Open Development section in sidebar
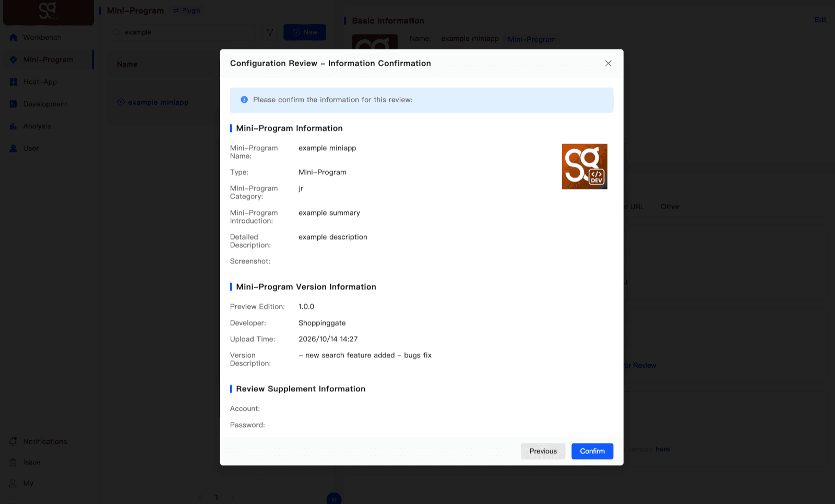The width and height of the screenshot is (835, 504). coord(45,104)
